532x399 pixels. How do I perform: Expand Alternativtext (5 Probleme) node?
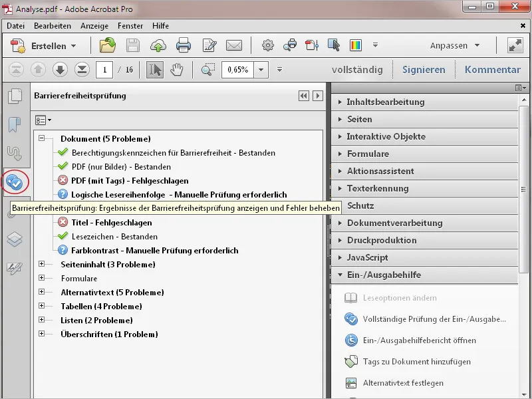[41, 291]
